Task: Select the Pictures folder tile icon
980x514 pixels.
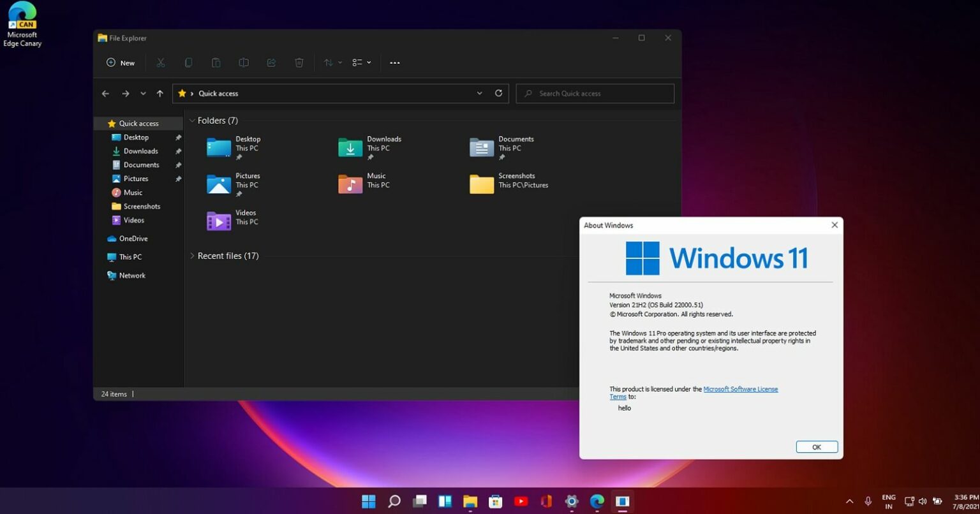Action: click(219, 184)
